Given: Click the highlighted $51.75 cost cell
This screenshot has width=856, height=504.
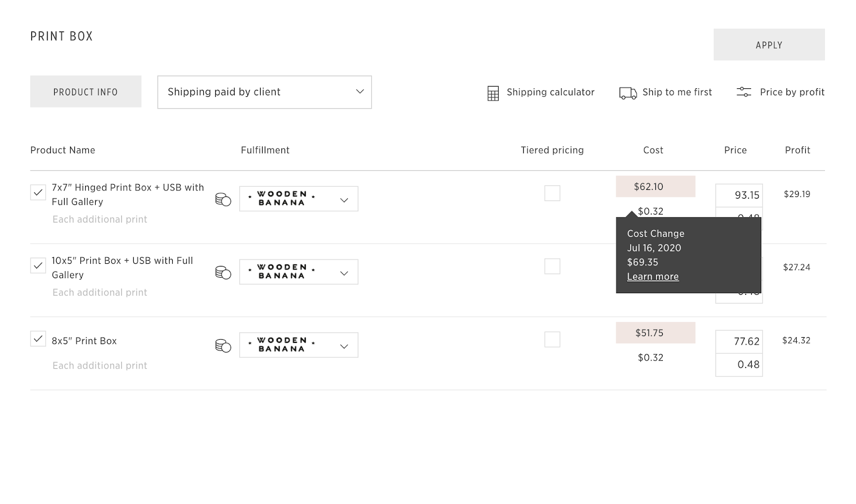Looking at the screenshot, I should (655, 333).
